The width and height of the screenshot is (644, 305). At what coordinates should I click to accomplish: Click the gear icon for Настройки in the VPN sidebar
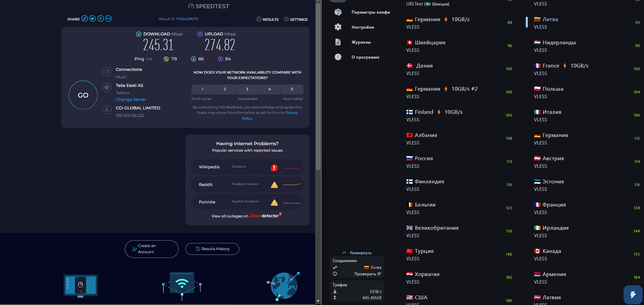click(x=338, y=27)
